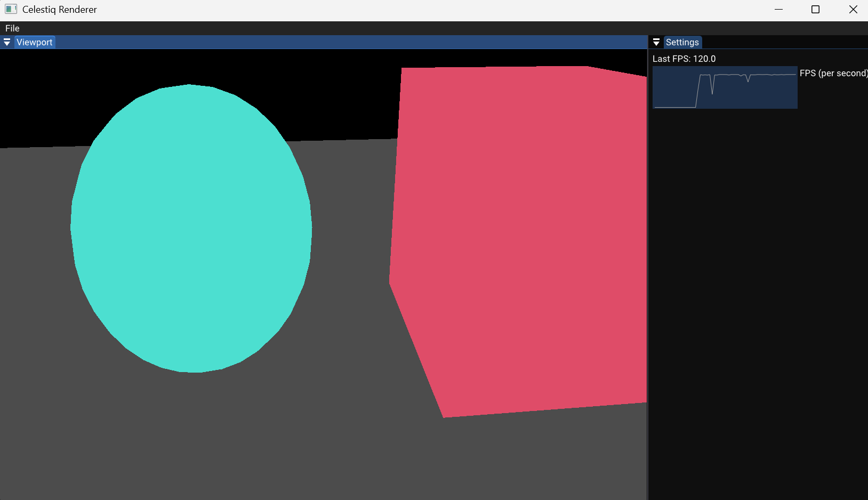The image size is (868, 500).
Task: Click the teal sphere in the viewport
Action: pyautogui.click(x=191, y=228)
